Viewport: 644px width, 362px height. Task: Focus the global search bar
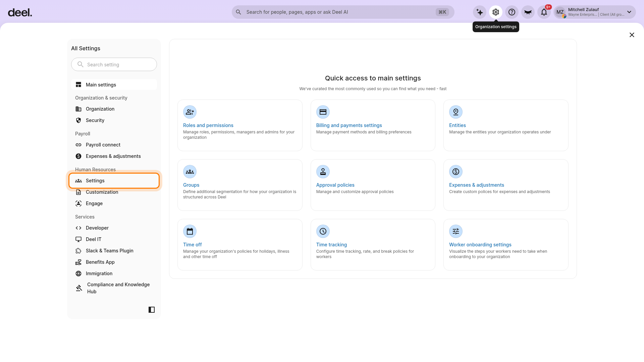pyautogui.click(x=343, y=12)
